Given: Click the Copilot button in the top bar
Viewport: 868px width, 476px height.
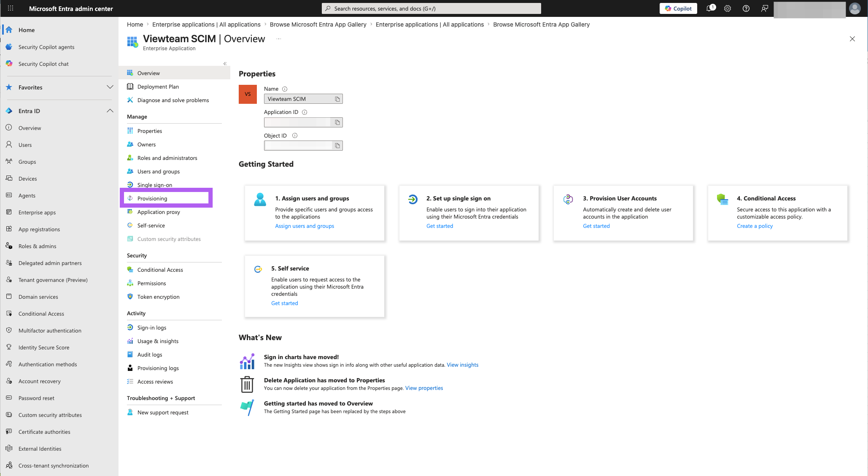Looking at the screenshot, I should pyautogui.click(x=678, y=8).
